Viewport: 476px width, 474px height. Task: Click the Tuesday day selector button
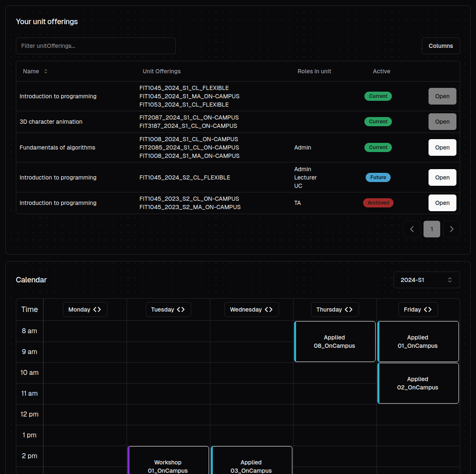(x=168, y=309)
